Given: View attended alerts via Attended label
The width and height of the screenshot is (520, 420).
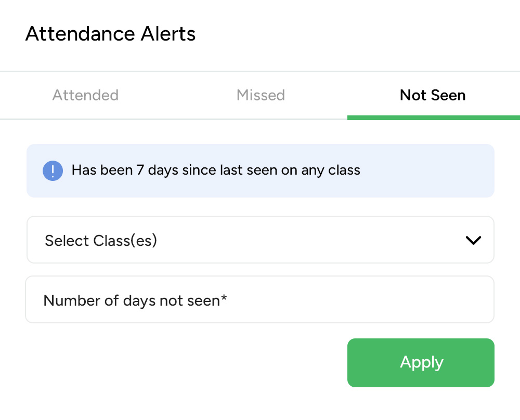Looking at the screenshot, I should pos(85,96).
